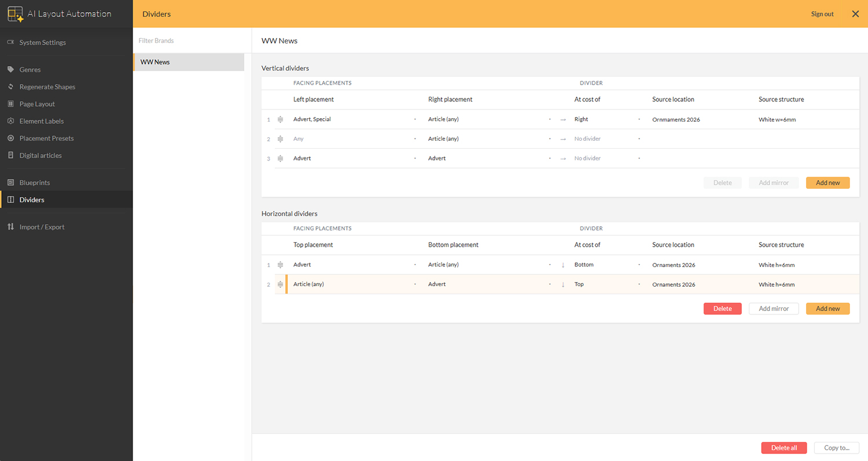Image resolution: width=868 pixels, height=461 pixels.
Task: Click Copy to... button
Action: coord(837,448)
